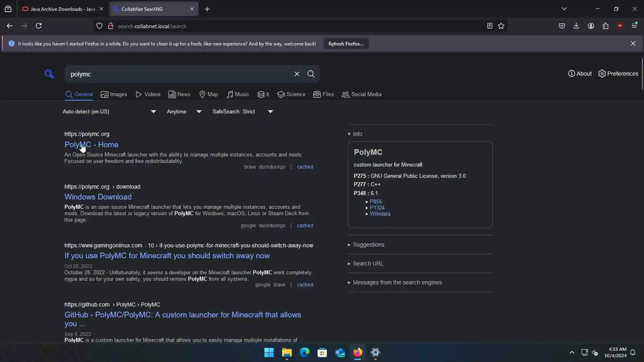644x362 pixels.
Task: Open the Firefox account menu
Action: [x=591, y=26]
